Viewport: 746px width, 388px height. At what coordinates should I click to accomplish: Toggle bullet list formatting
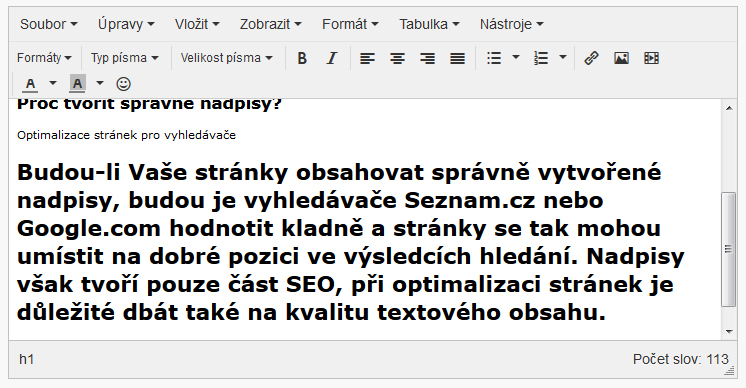[494, 58]
